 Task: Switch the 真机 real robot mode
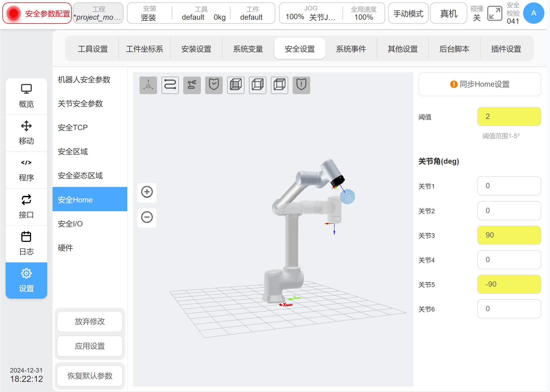coord(448,13)
